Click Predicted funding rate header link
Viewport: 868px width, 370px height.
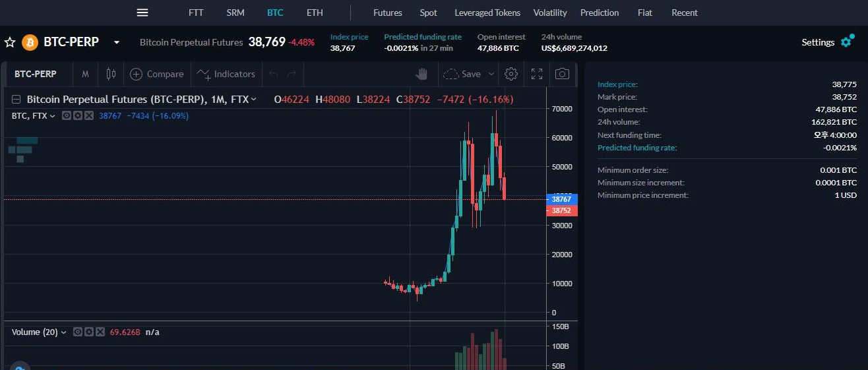click(x=423, y=37)
